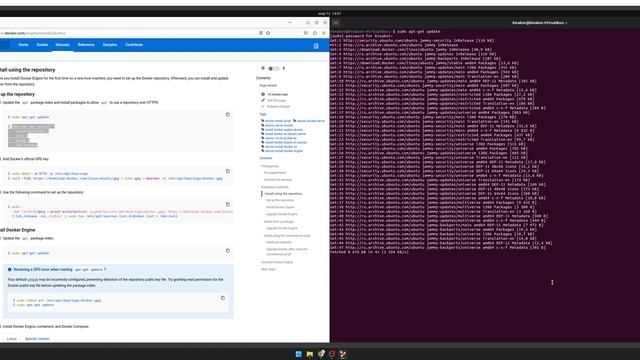
Task: Copy the GPG key install commands
Action: 228,171
